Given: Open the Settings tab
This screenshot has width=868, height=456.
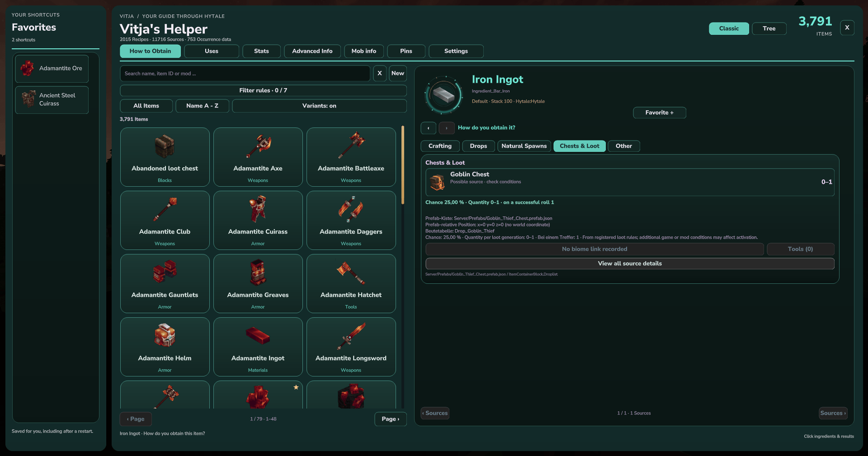Looking at the screenshot, I should click(456, 51).
